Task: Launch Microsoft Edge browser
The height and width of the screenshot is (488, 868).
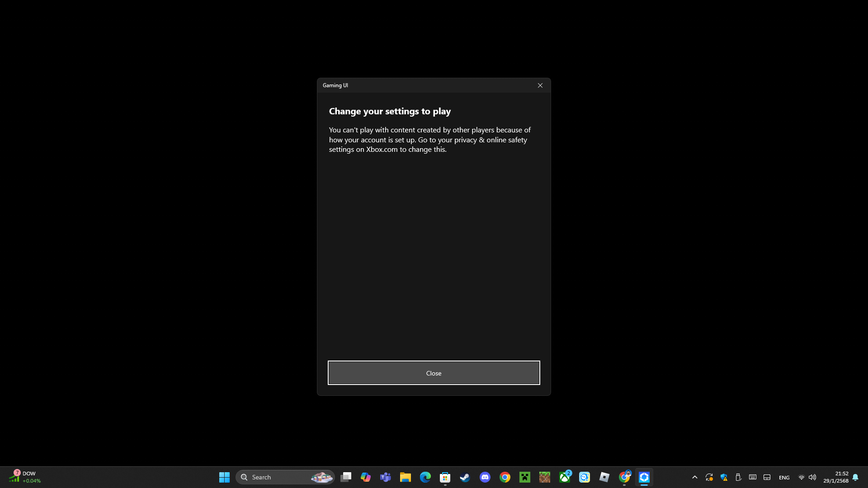Action: click(x=425, y=477)
